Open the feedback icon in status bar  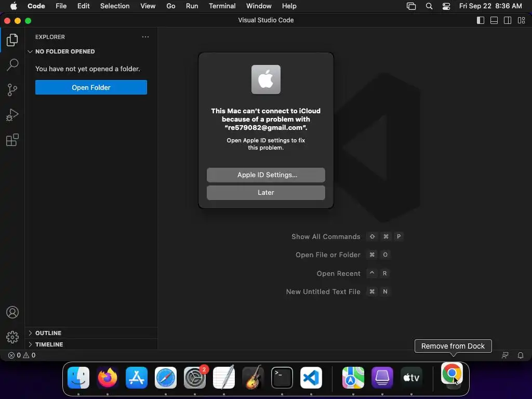[x=505, y=355]
